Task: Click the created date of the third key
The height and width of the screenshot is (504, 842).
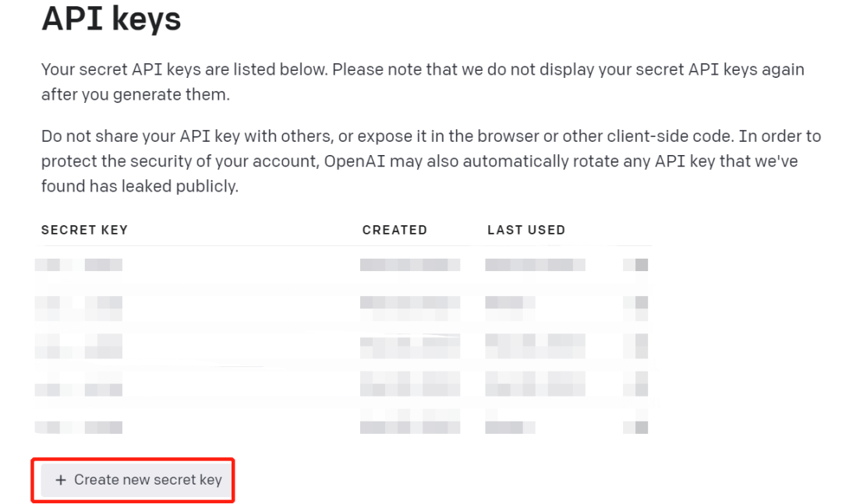Action: tap(410, 346)
